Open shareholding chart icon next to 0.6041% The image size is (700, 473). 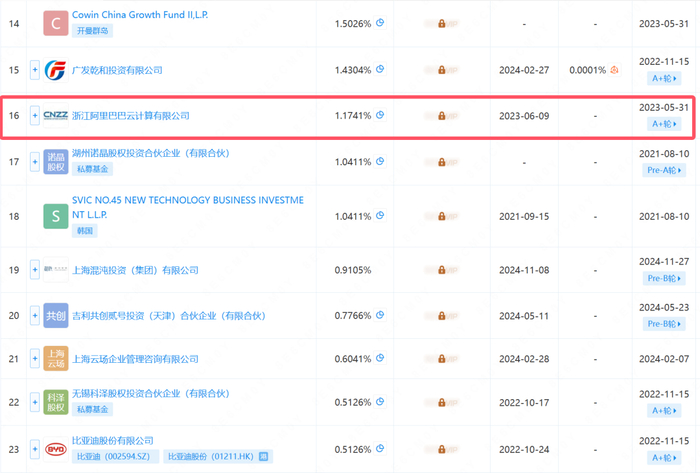[x=380, y=358]
